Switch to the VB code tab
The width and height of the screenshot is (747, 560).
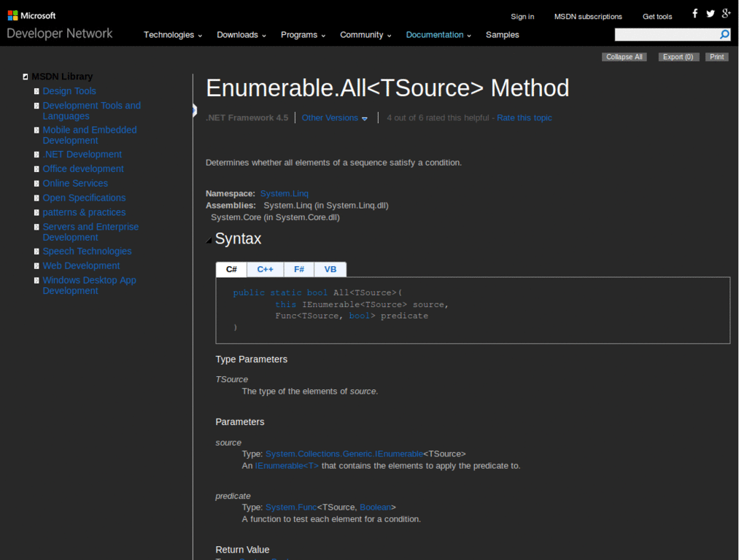click(x=330, y=269)
